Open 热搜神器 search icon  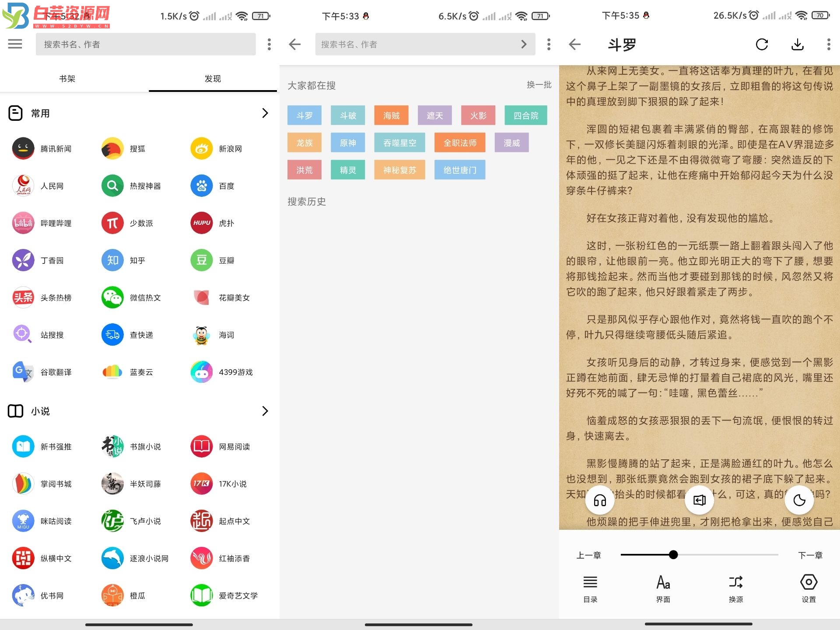click(x=112, y=186)
